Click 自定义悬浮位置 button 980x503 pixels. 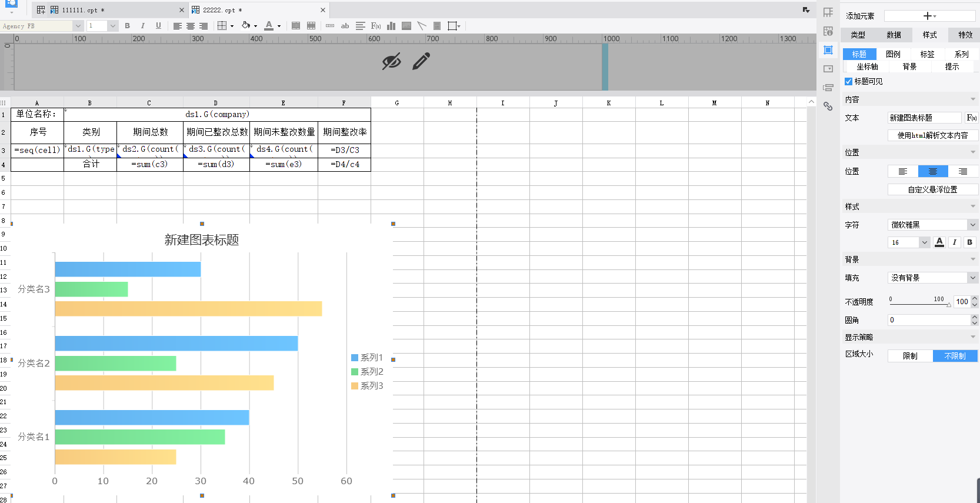(933, 189)
